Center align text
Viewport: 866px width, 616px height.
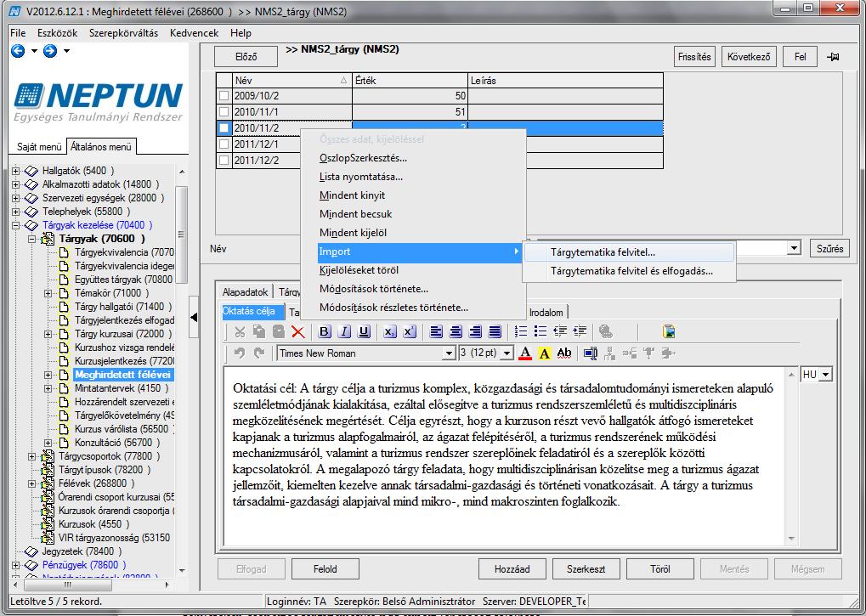click(456, 331)
